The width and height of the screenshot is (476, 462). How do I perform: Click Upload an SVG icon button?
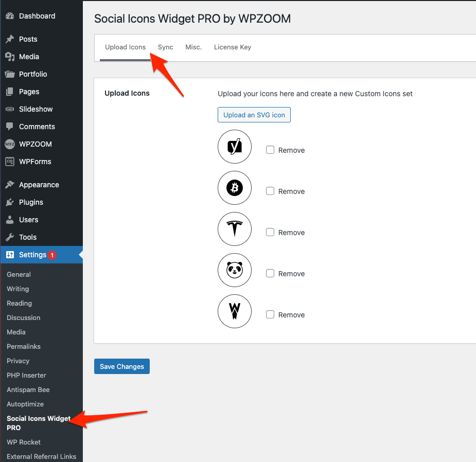(x=254, y=115)
